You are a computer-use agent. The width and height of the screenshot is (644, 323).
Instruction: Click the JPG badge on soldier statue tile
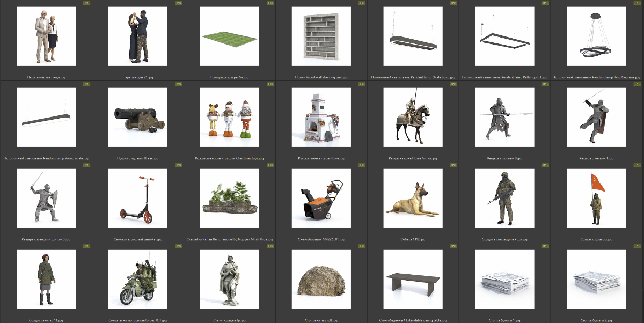pyautogui.click(x=270, y=246)
